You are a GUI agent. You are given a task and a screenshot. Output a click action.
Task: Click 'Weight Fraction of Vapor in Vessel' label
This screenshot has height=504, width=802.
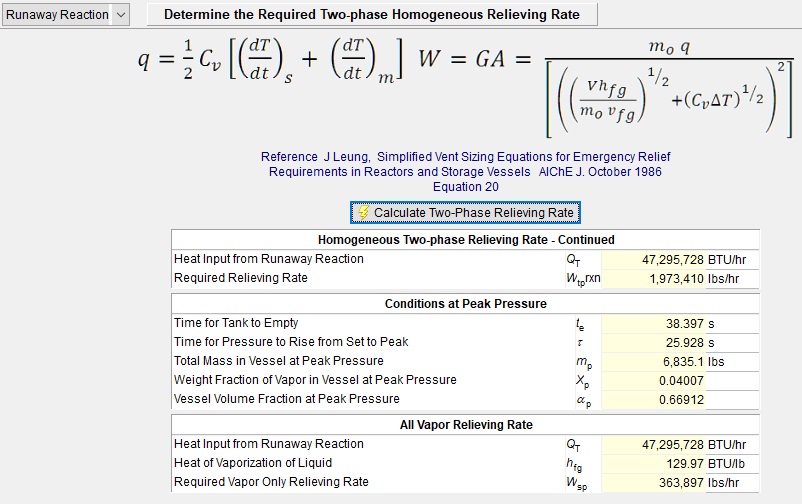click(x=315, y=380)
